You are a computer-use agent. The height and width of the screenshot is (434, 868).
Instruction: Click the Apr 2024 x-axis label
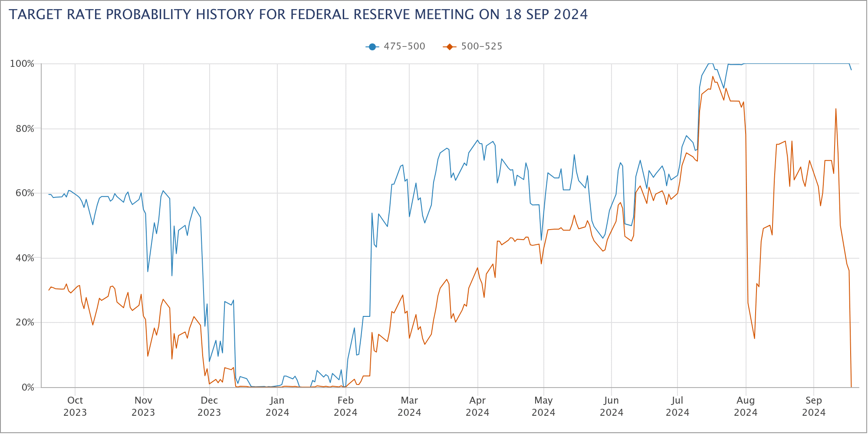477,406
